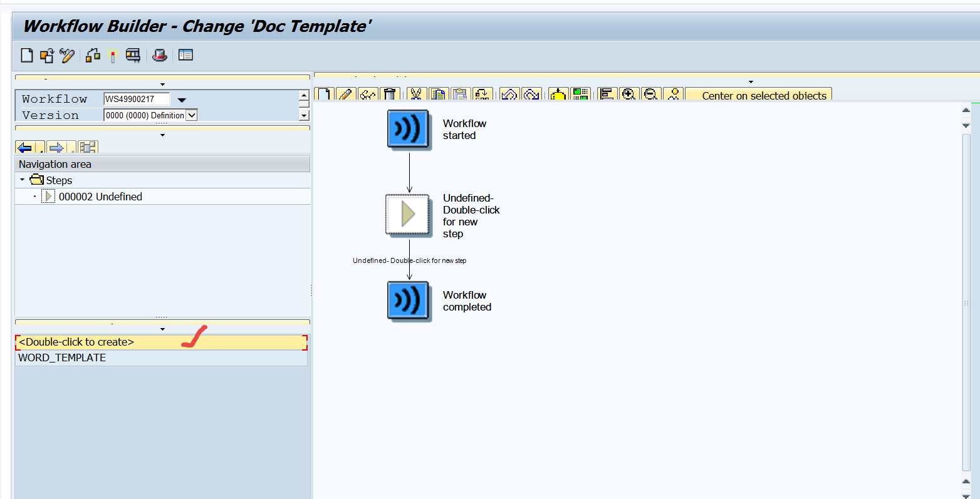The height and width of the screenshot is (499, 980).
Task: Delete selection with the trash can icon
Action: (390, 95)
